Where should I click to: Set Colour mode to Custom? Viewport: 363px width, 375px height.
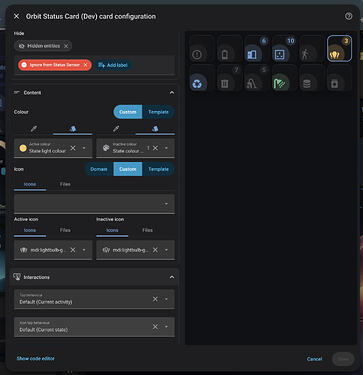click(128, 112)
